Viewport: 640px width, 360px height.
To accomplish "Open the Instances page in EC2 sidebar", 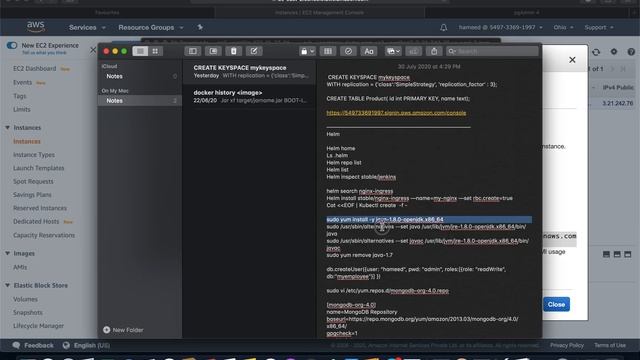I will (x=27, y=141).
